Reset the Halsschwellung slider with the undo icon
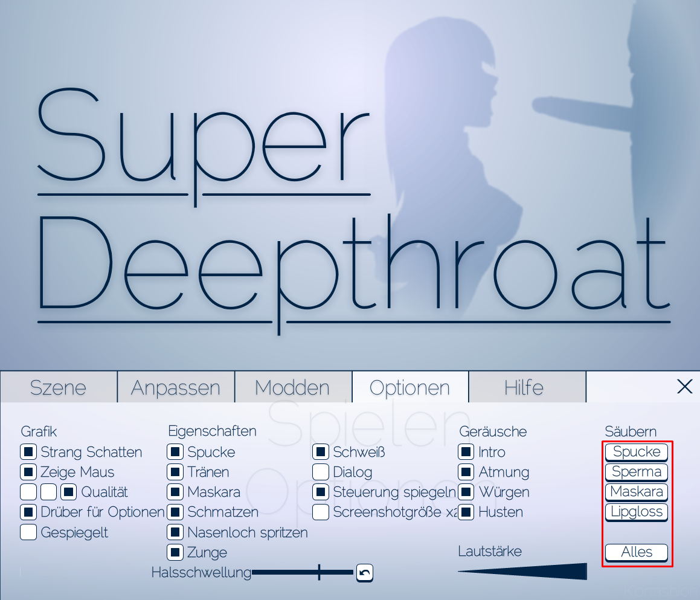 364,572
